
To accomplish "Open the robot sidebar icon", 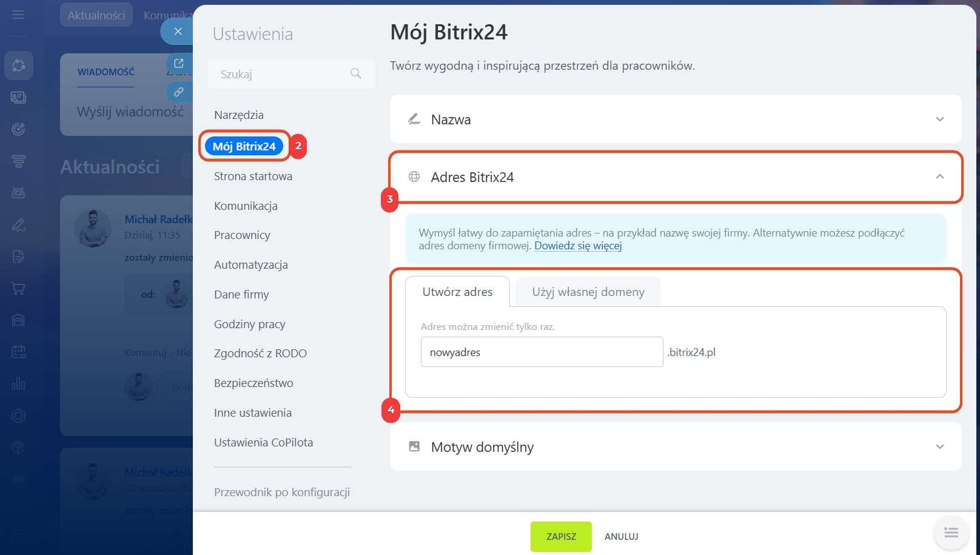I will point(18,193).
